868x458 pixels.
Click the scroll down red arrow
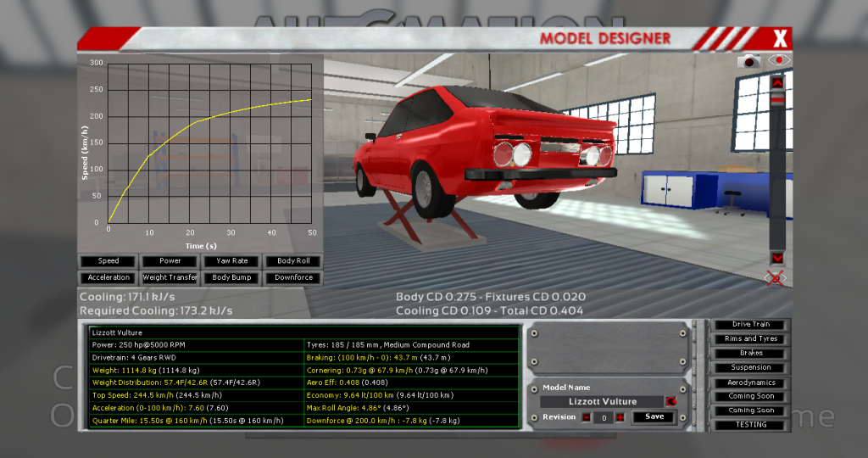[777, 259]
